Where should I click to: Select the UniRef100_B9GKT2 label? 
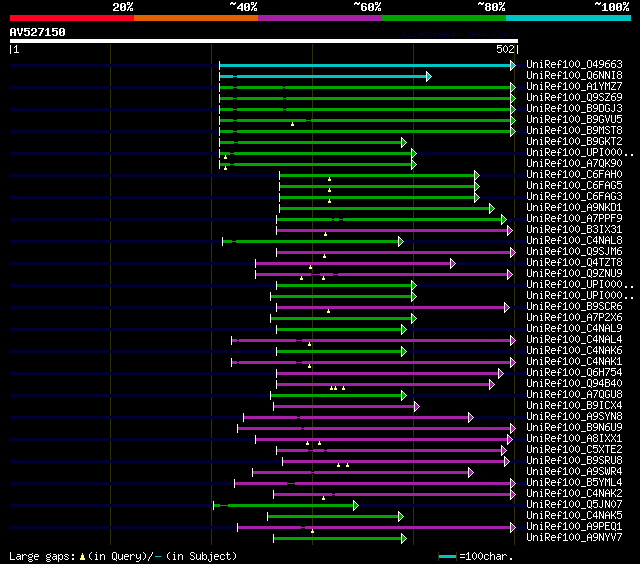(574, 142)
